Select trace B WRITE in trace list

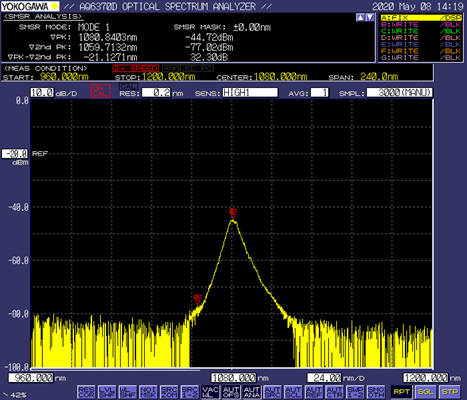(x=421, y=24)
